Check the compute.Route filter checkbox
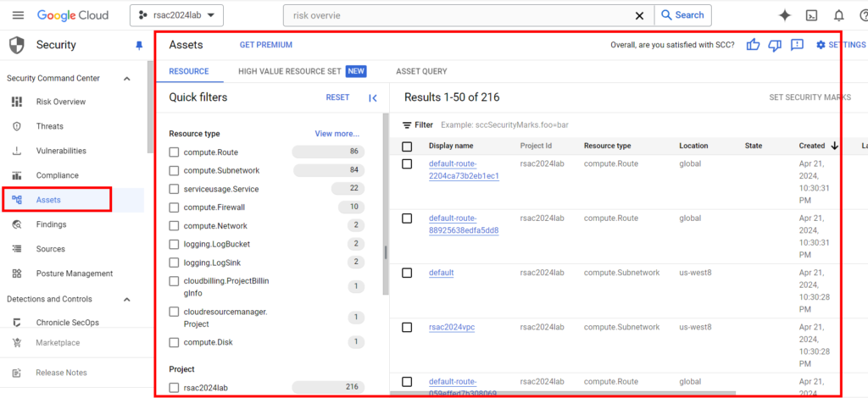The height and width of the screenshot is (398, 868). click(x=174, y=152)
